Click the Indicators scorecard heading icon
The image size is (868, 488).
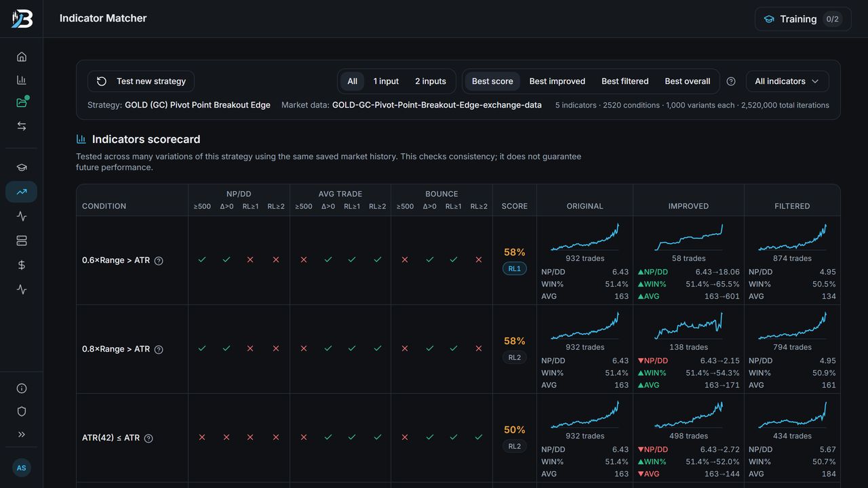81,139
